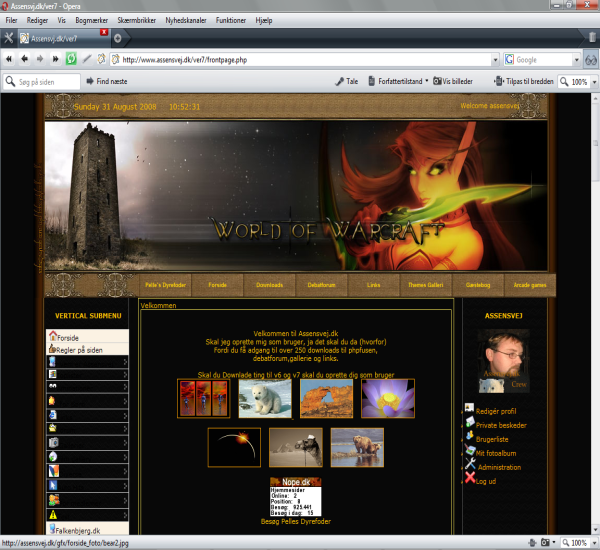The height and width of the screenshot is (550, 600).
Task: Open the Funktioner menu
Action: [231, 20]
